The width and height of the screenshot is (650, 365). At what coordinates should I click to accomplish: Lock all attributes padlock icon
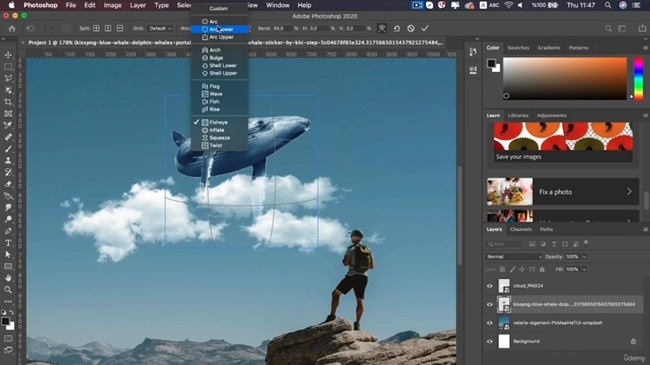(542, 269)
